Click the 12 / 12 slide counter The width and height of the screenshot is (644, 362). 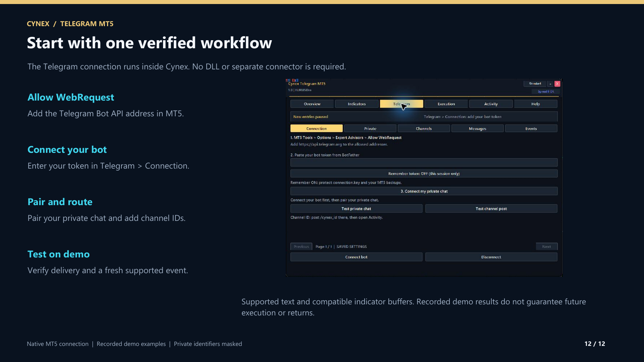tap(595, 344)
